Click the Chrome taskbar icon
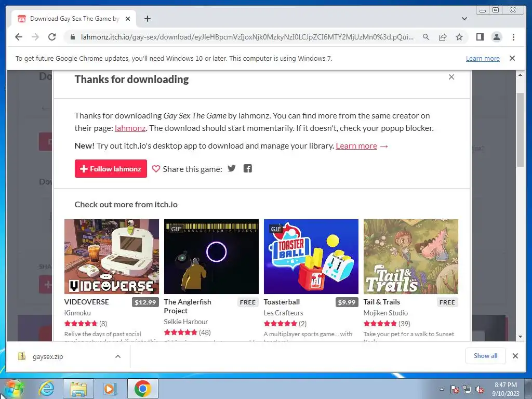This screenshot has width=532, height=399. click(x=143, y=389)
